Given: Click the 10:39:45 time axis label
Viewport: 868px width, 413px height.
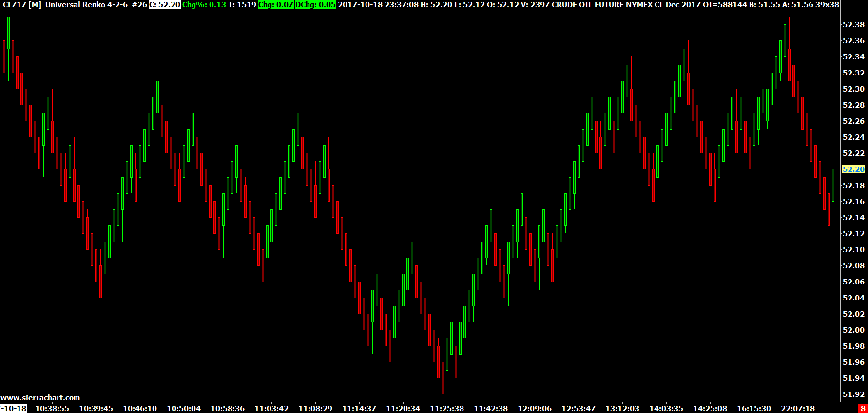Looking at the screenshot, I should point(96,409).
